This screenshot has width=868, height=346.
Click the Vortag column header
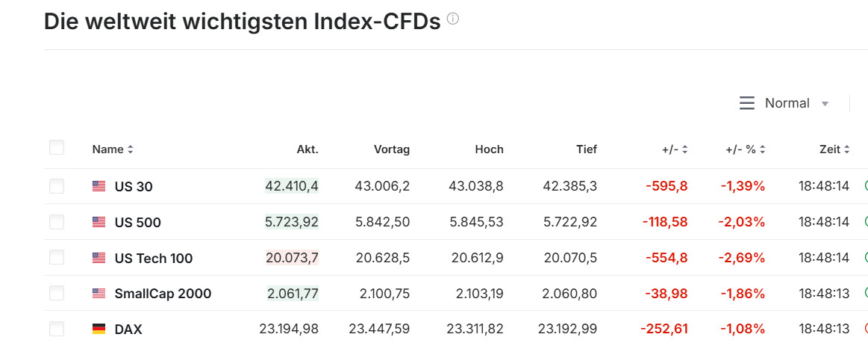pos(392,149)
